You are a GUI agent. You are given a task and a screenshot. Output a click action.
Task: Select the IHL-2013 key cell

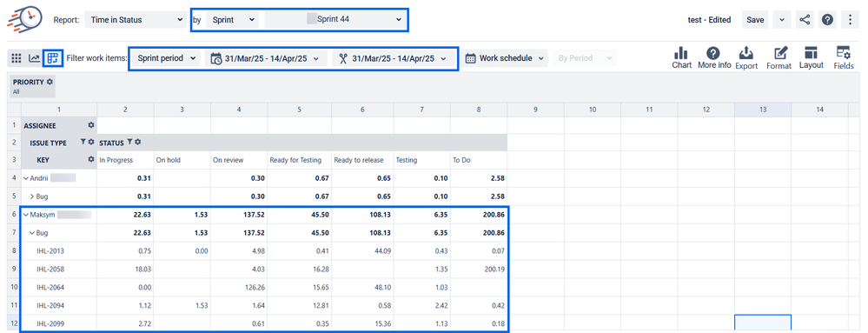[59, 251]
